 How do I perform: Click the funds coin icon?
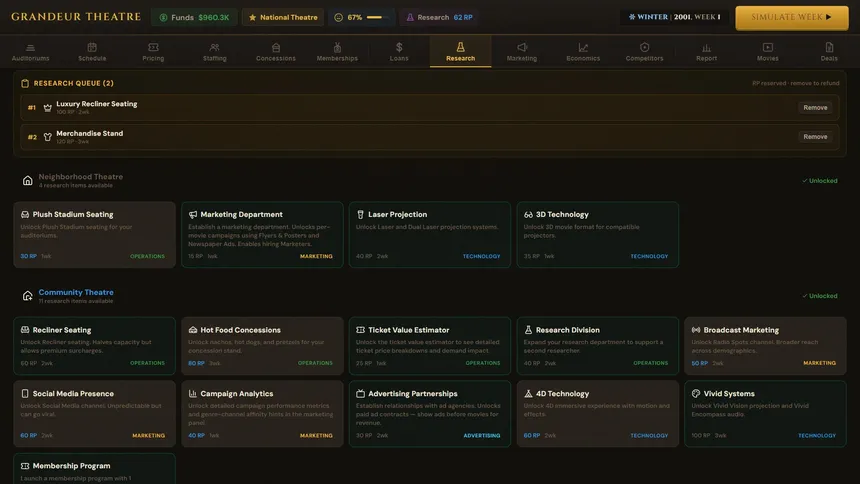pos(163,18)
